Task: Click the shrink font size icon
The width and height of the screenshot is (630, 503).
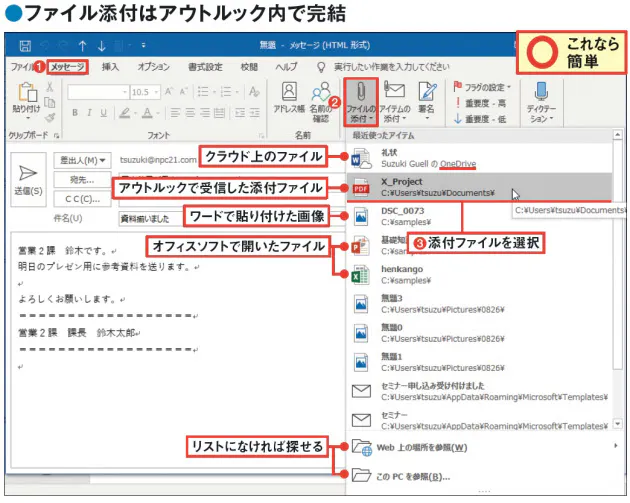Action: click(184, 92)
